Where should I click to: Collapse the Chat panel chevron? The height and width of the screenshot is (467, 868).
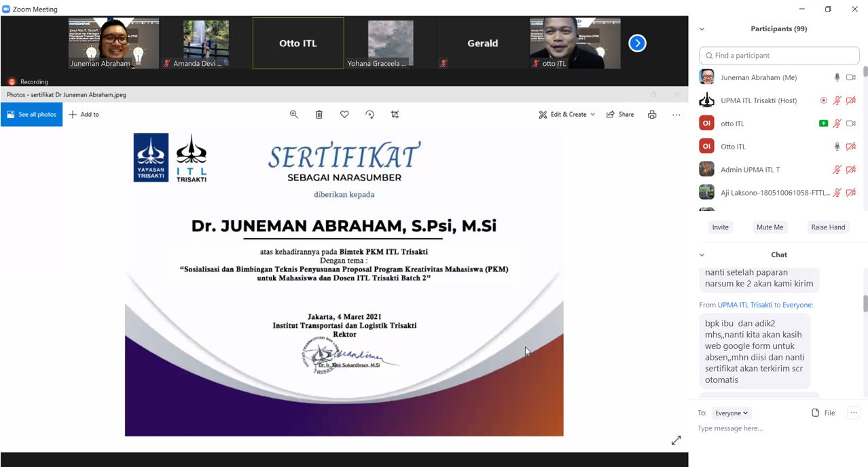click(x=702, y=255)
